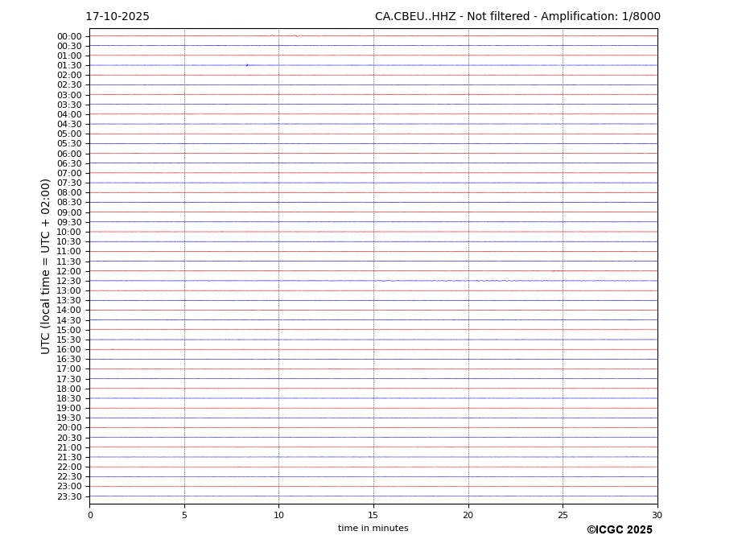The width and height of the screenshot is (746, 560).
Task: Click the 18:00 row label
Action: pos(69,389)
